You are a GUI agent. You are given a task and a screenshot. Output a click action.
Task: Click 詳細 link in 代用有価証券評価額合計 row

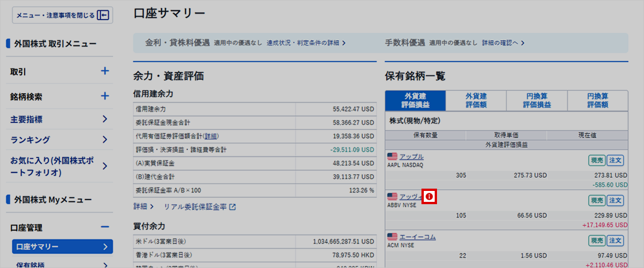point(210,136)
